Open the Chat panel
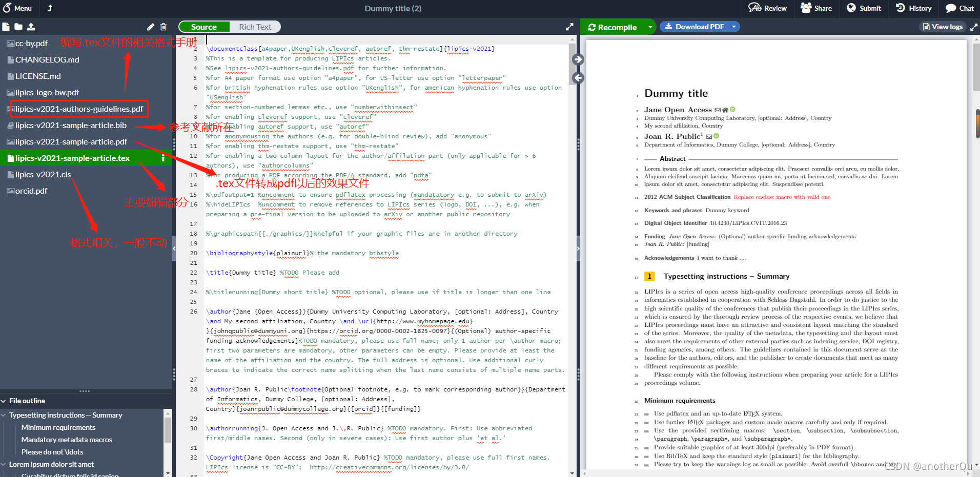 point(959,8)
